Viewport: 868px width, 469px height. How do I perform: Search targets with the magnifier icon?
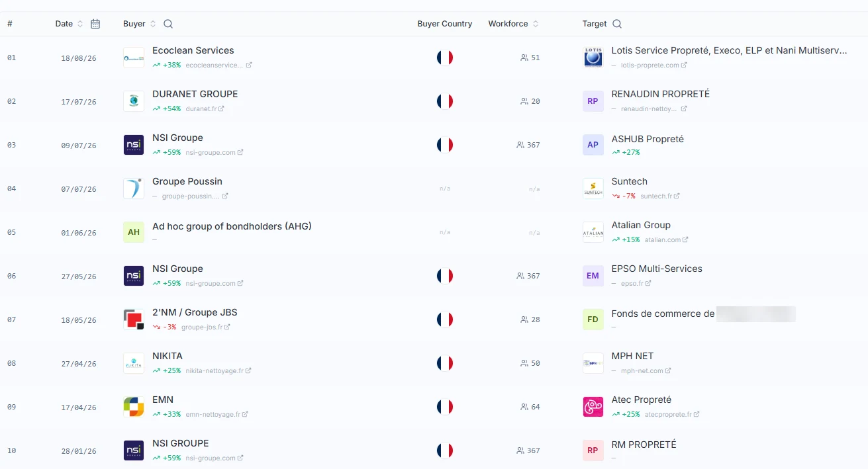(617, 24)
